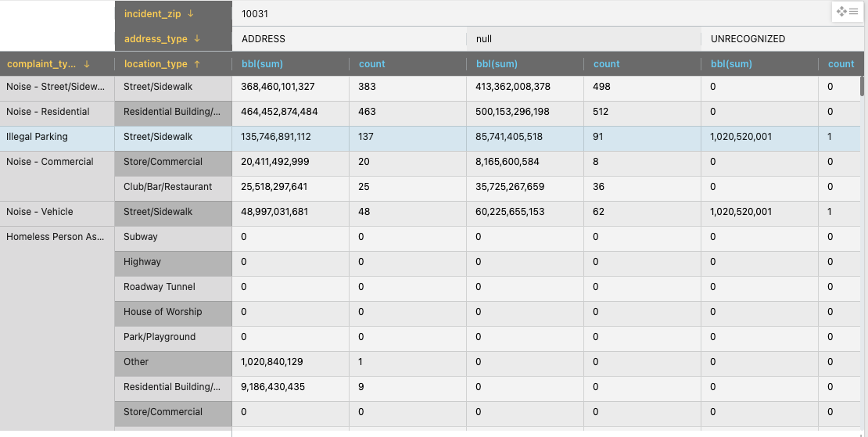Select the incident_zip header field
Screen dimensions: 868x437
point(152,14)
